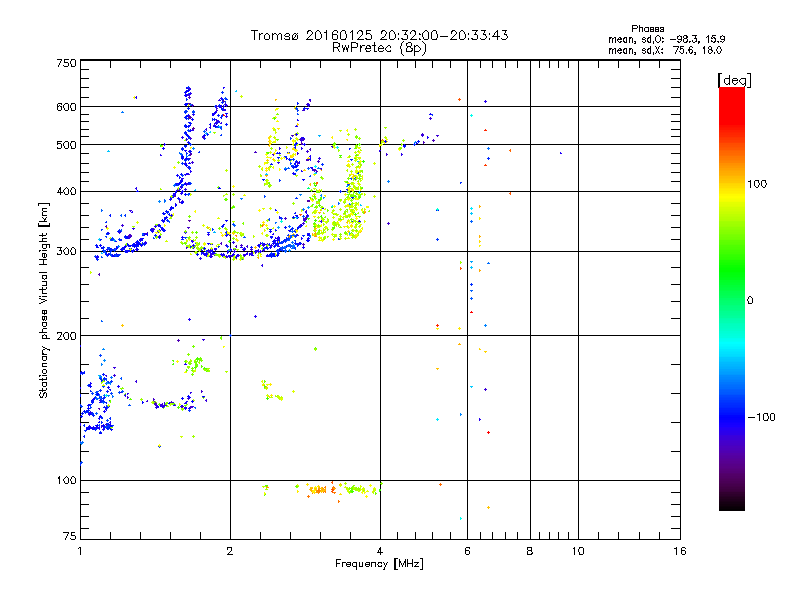Click y-axis tick label '750'
The image size is (800, 600).
click(66, 63)
